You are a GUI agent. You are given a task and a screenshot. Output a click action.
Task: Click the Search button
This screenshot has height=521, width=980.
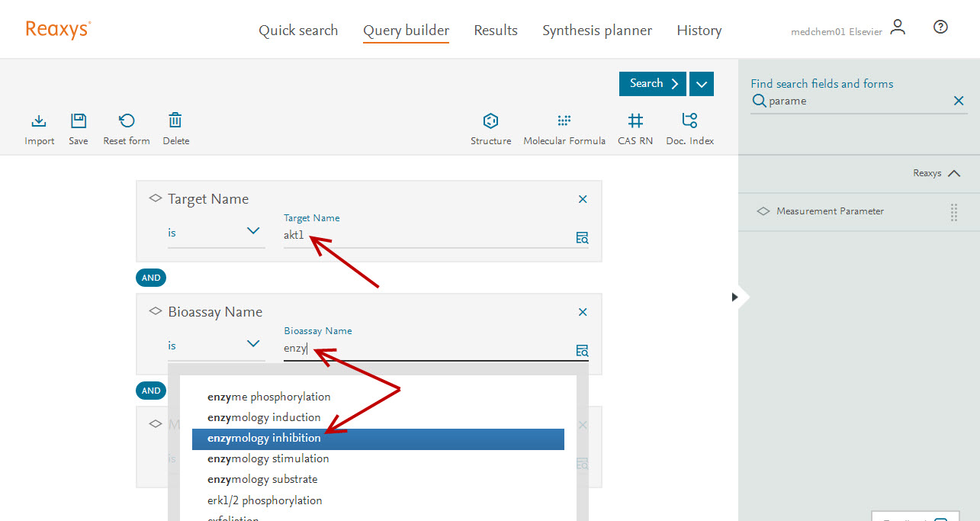(653, 84)
